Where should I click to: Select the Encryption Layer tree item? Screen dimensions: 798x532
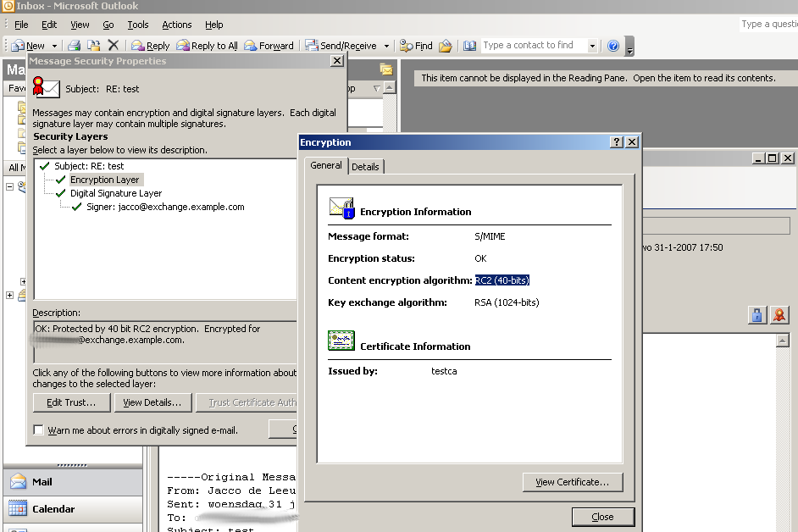coord(105,180)
